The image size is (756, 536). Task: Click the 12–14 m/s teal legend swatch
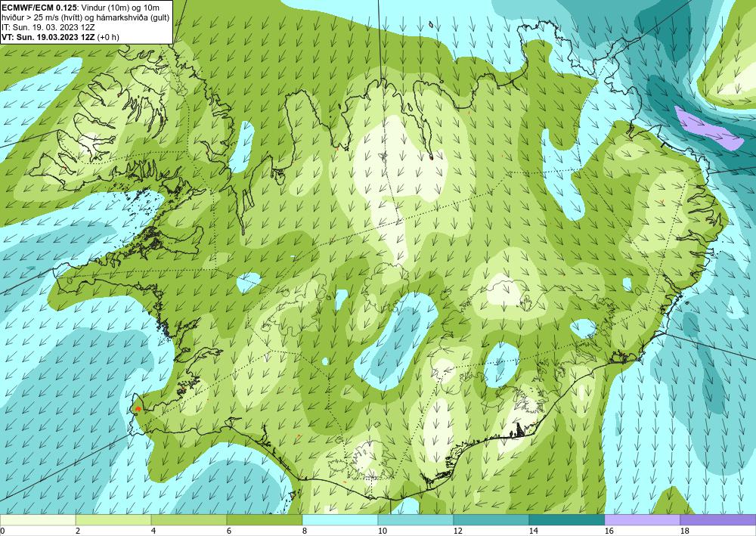pyautogui.click(x=491, y=520)
